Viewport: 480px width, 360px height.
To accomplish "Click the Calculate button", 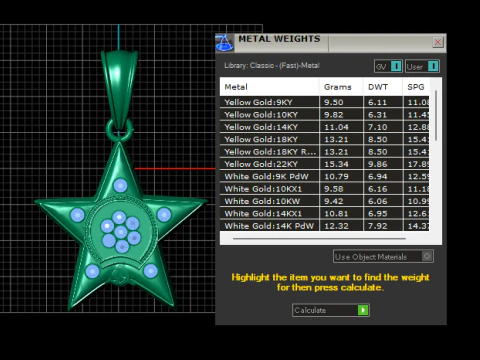I will click(331, 310).
